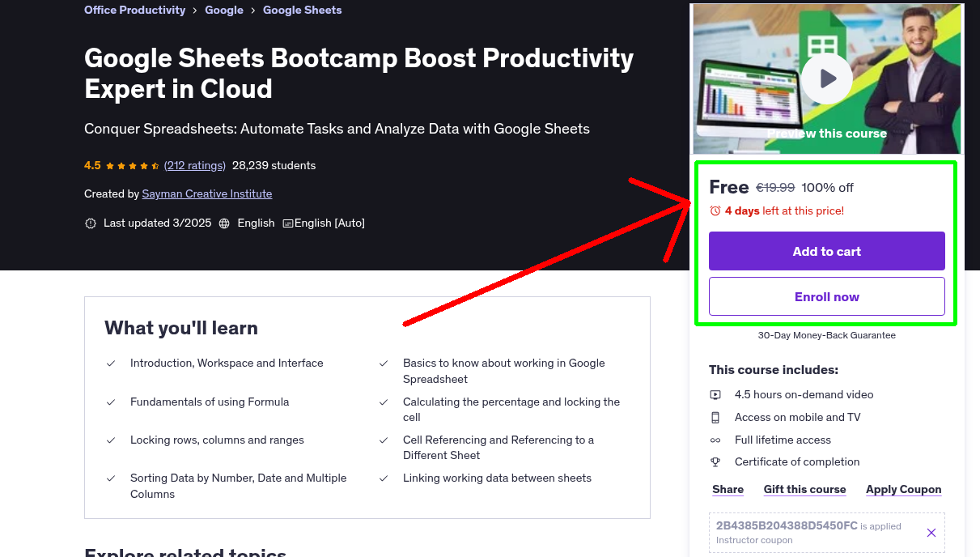Click checkmark beside Cell Referencing and Referencing

coord(384,440)
